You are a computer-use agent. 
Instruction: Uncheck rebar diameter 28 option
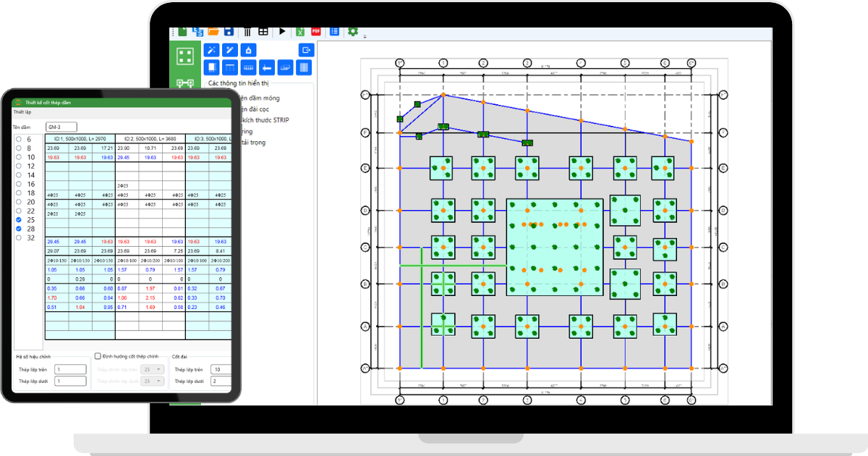point(19,229)
